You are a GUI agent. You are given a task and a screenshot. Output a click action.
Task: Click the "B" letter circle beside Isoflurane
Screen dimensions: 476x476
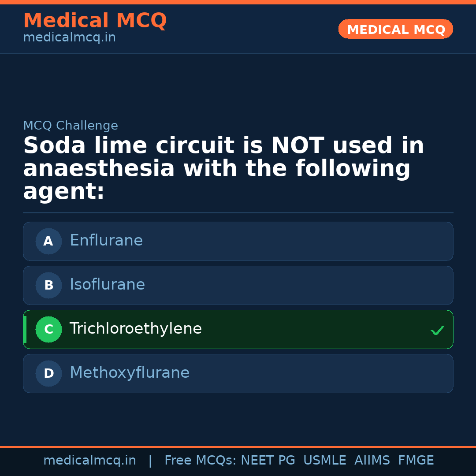pos(48,285)
